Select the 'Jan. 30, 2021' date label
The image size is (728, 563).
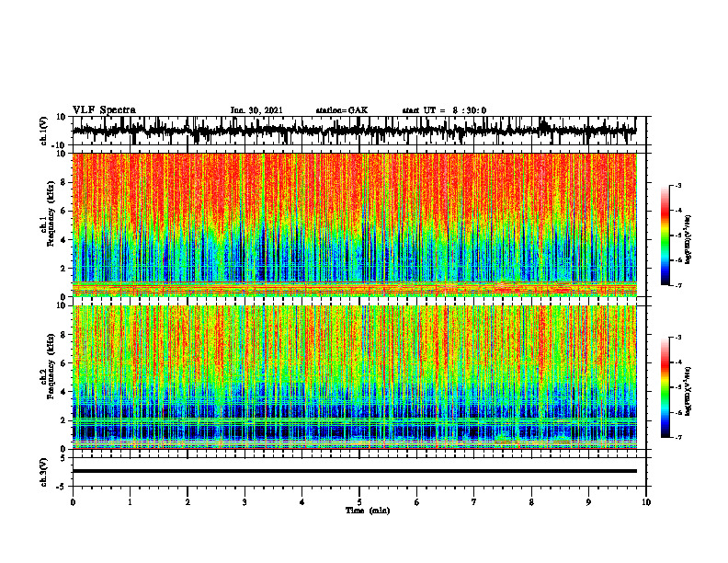(256, 110)
